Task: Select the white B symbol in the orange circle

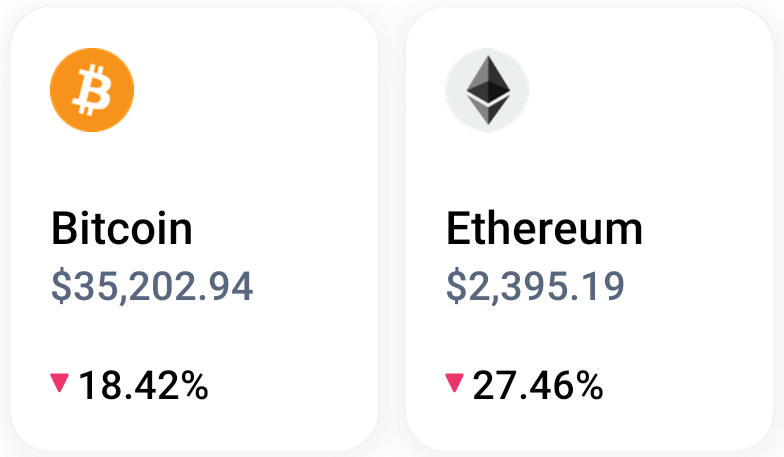Action: point(94,90)
